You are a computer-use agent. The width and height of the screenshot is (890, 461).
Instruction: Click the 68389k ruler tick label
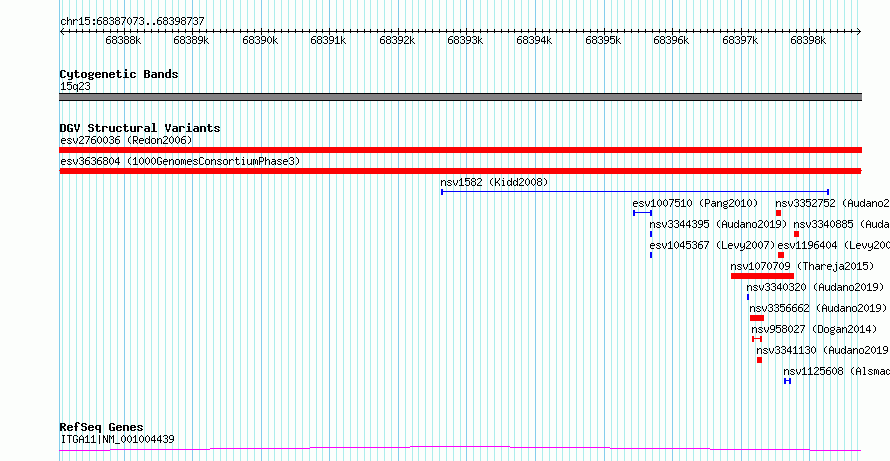click(x=191, y=41)
